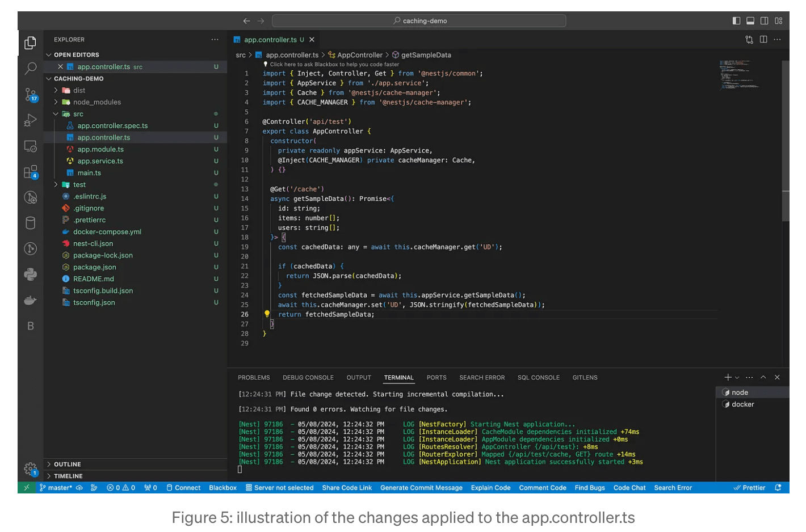Click the caching-demo command search box
This screenshot has width=806, height=532.
click(419, 21)
